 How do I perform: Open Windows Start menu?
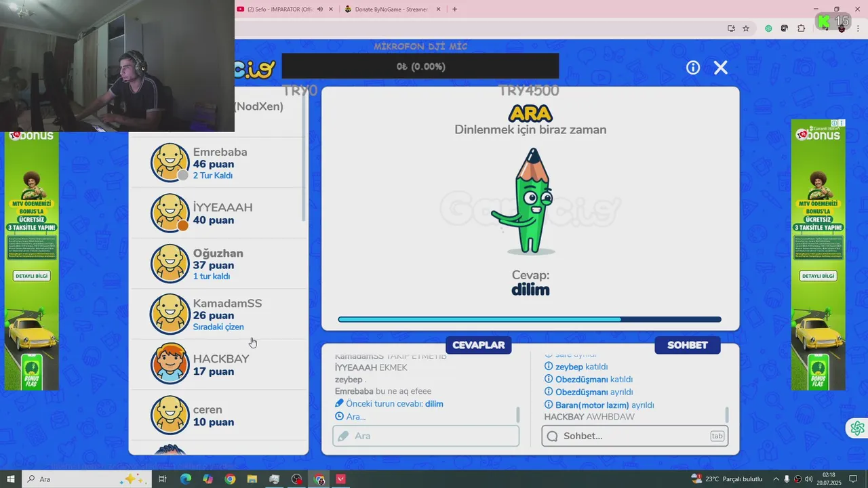click(11, 479)
